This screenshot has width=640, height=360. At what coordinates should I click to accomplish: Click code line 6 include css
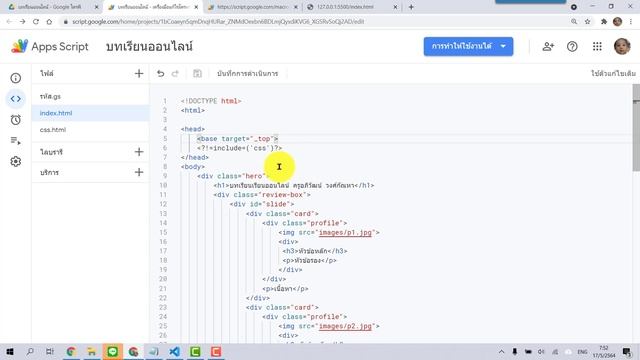coord(239,148)
